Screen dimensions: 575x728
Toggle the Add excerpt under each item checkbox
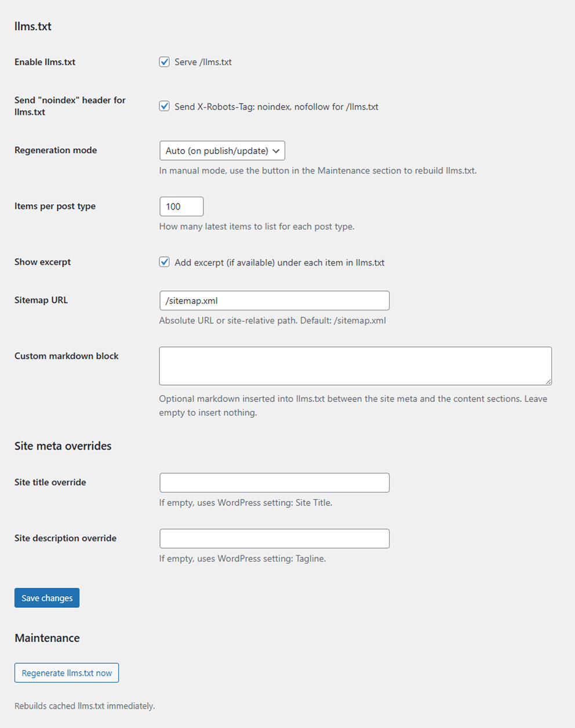click(x=164, y=262)
